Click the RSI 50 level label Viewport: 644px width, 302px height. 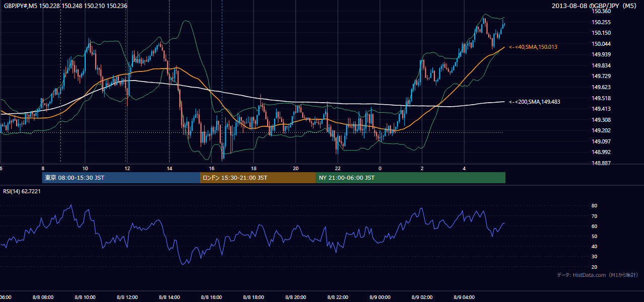click(594, 236)
